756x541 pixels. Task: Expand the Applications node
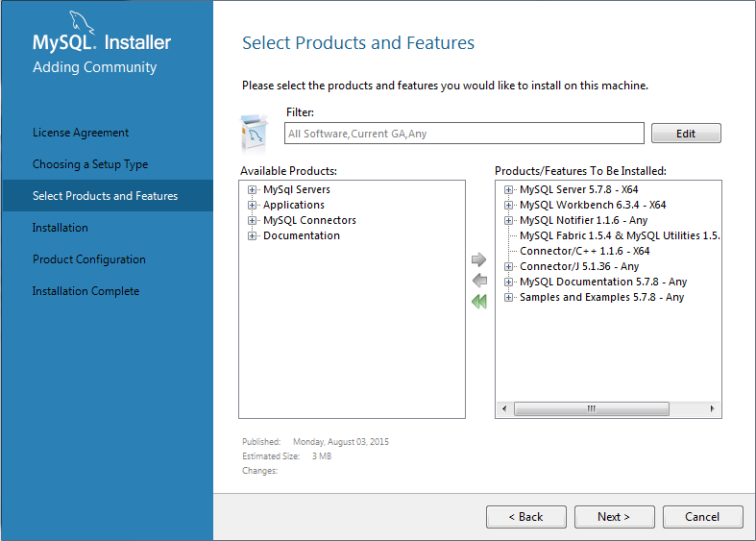[252, 205]
